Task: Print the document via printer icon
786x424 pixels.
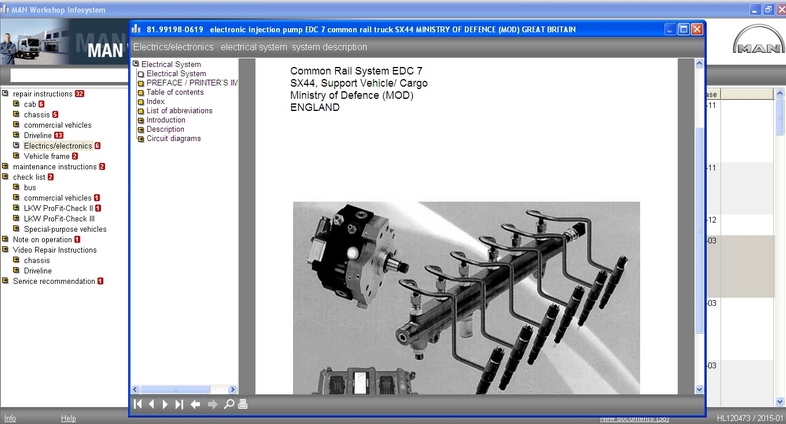Action: tap(243, 404)
